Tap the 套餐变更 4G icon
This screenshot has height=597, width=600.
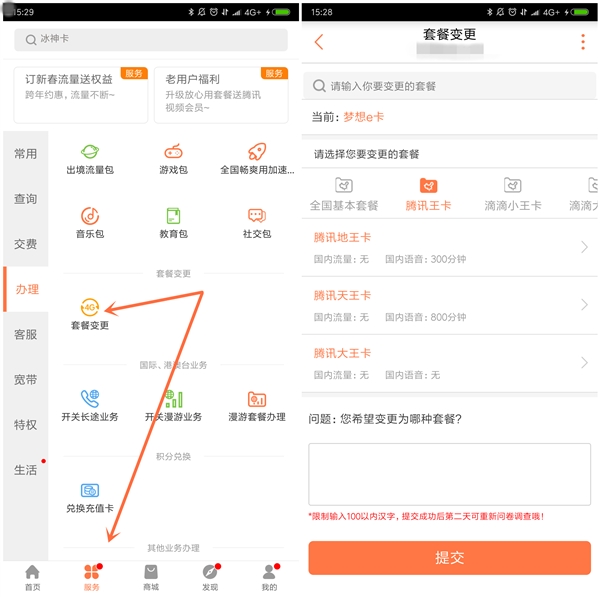pos(90,307)
